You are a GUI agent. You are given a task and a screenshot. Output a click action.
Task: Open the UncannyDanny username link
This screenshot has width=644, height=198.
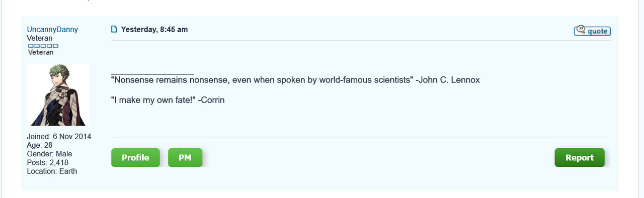click(x=52, y=30)
